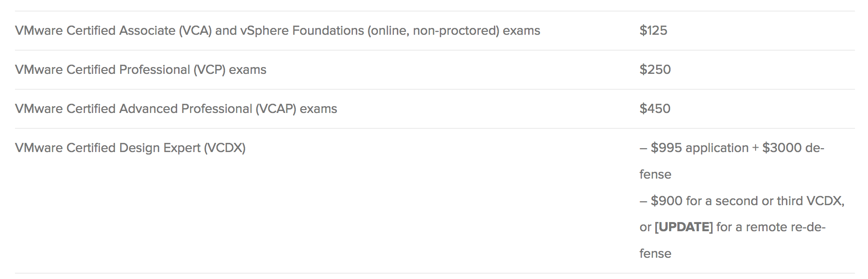
Task: Click the $3000 defense amount
Action: coord(782,148)
